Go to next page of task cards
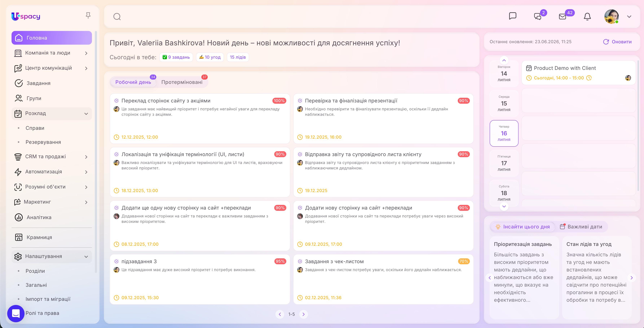The width and height of the screenshot is (644, 328). [303, 314]
